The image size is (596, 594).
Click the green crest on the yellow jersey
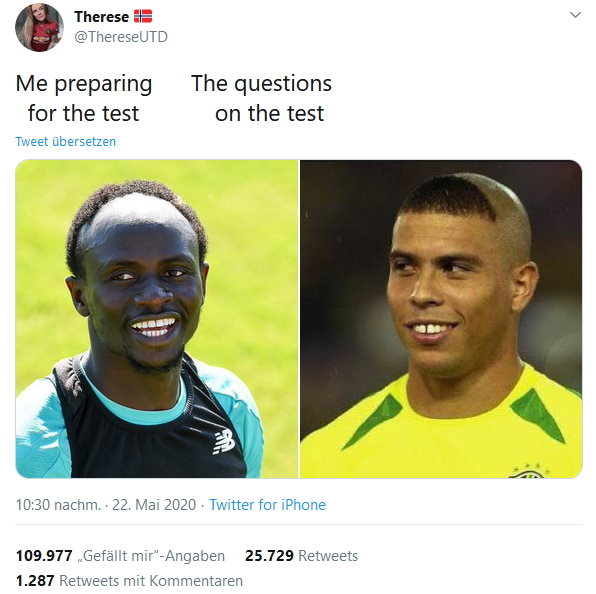point(529,471)
